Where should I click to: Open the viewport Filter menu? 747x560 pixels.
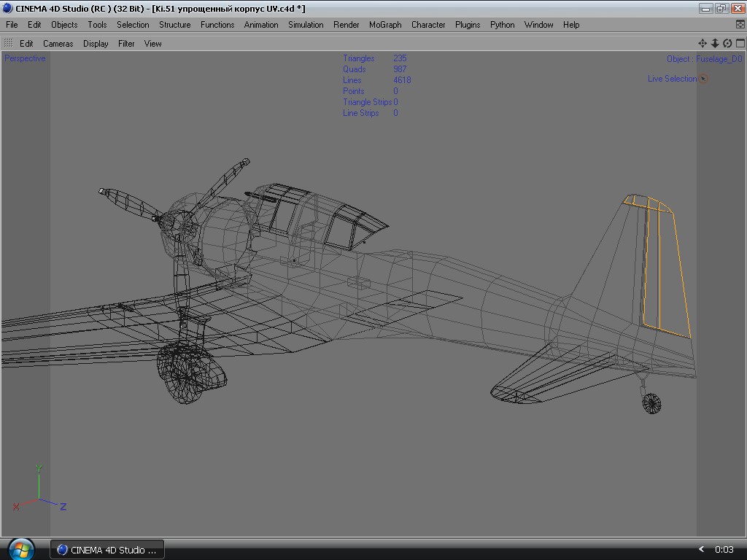pyautogui.click(x=126, y=44)
